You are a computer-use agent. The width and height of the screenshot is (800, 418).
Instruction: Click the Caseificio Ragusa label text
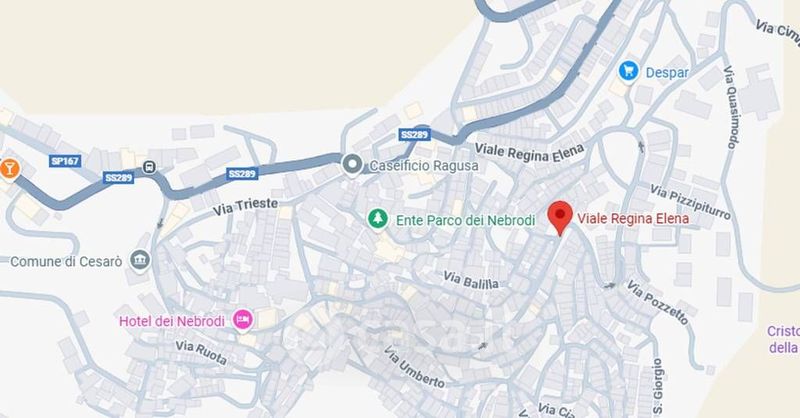[x=424, y=166]
